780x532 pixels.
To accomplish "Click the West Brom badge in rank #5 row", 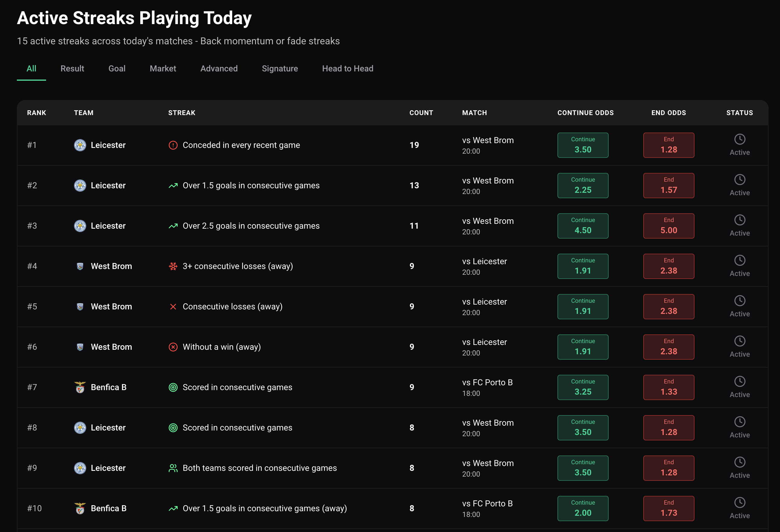I will tap(80, 306).
